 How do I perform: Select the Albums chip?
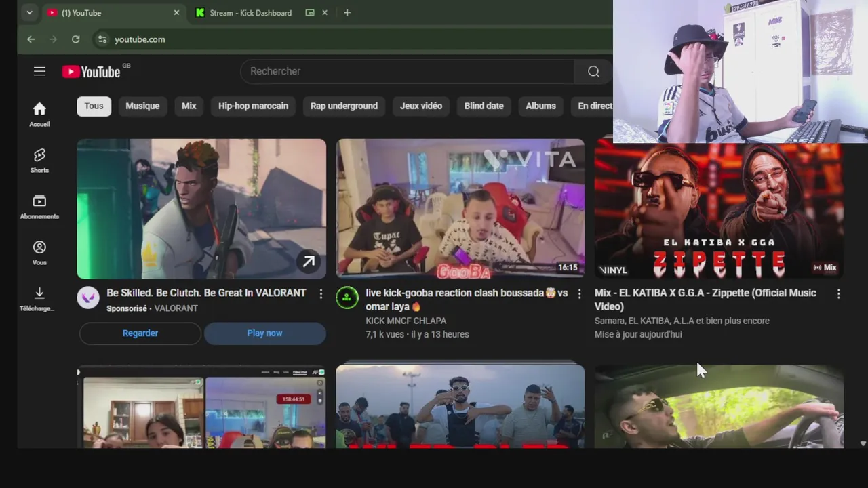(540, 106)
